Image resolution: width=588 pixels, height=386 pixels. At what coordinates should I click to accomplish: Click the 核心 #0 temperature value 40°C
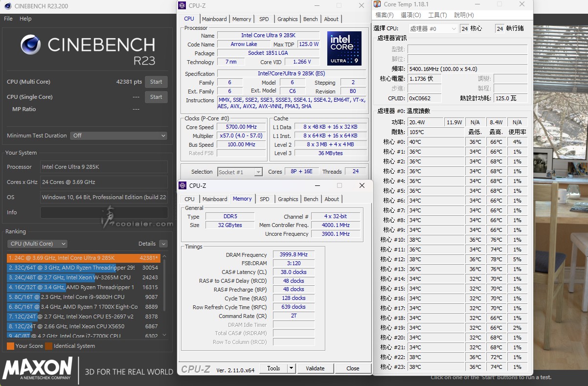click(x=435, y=142)
